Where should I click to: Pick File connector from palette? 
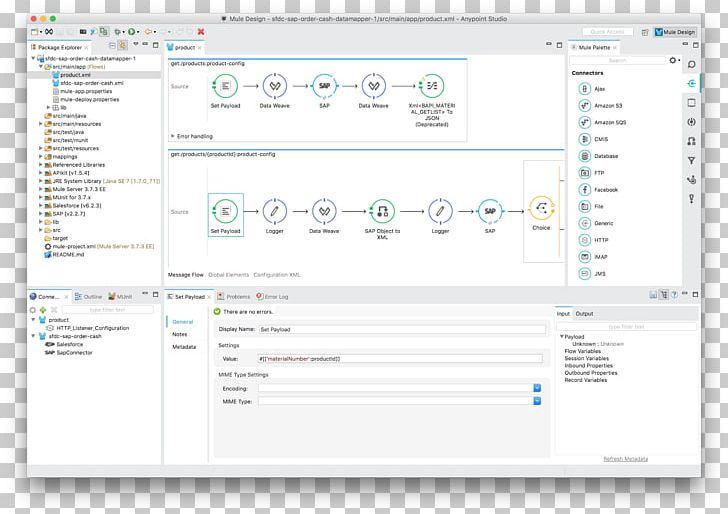click(x=591, y=206)
